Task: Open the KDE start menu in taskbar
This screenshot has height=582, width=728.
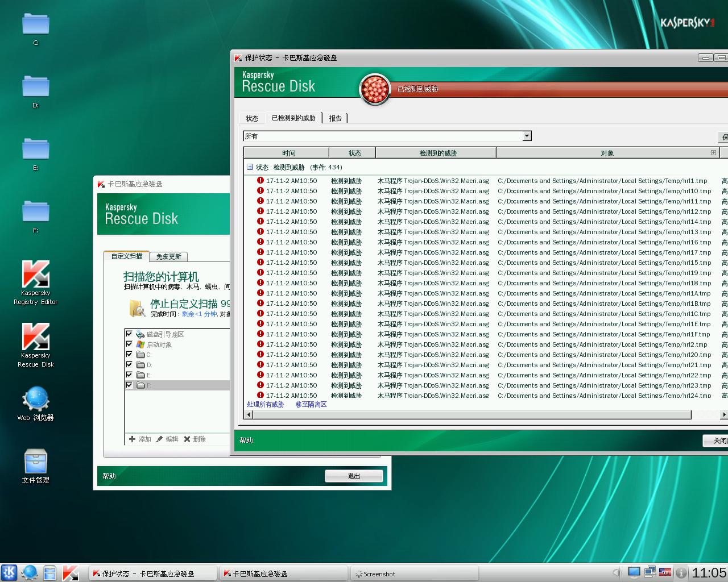Action: tap(9, 573)
